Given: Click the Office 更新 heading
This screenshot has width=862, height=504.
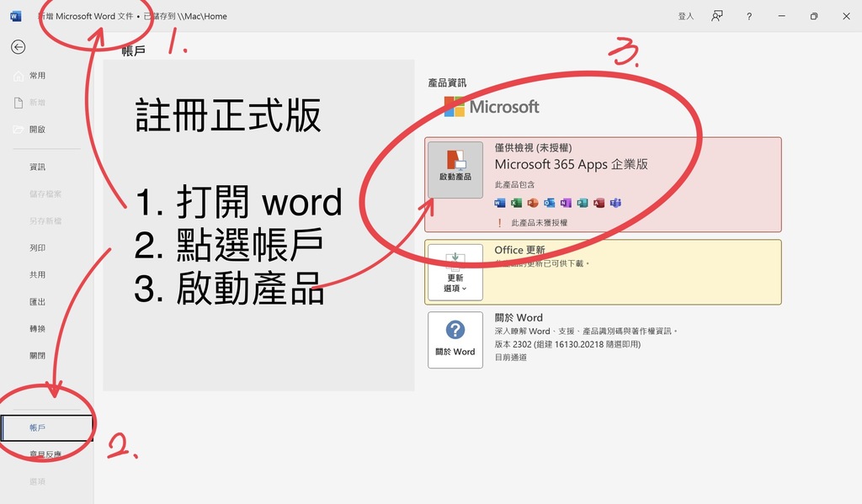Looking at the screenshot, I should coord(519,250).
